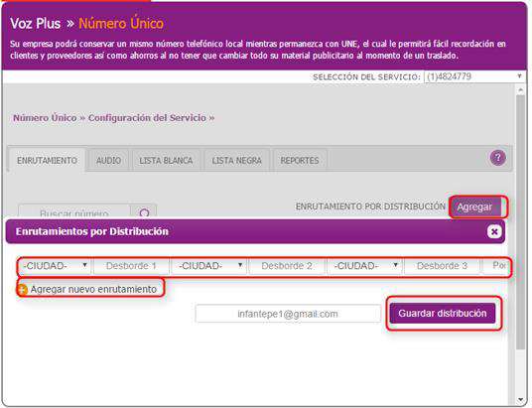532x408 pixels.
Task: Click the Agregar button for distribution routing
Action: 475,207
